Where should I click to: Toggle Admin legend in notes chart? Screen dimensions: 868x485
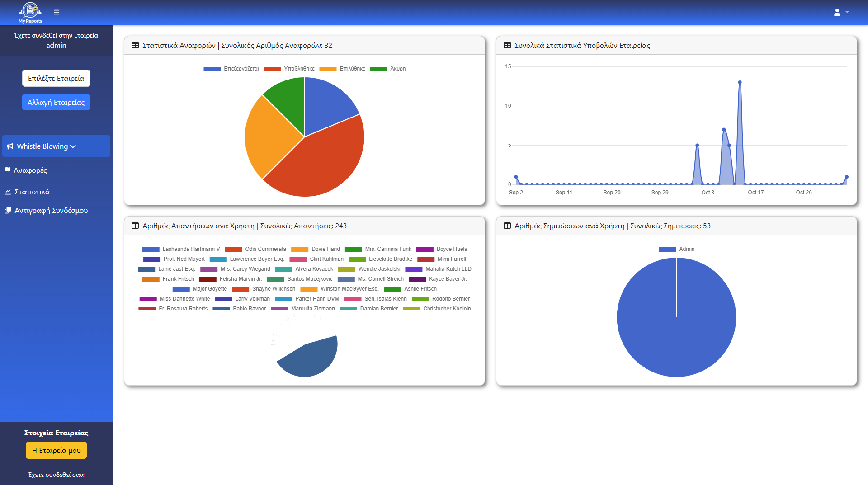tap(676, 250)
